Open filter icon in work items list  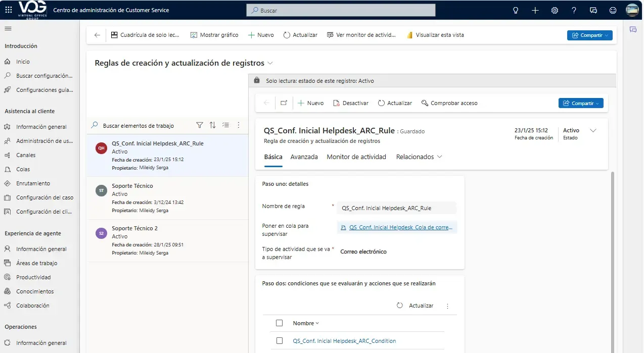(x=200, y=125)
